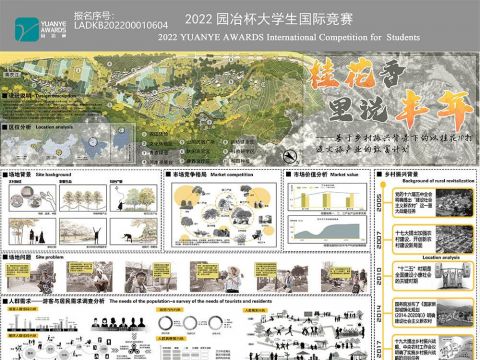The height and width of the screenshot is (360, 480).
Task: Open the aerial photo in the 2007 card
Action: coord(454,239)
